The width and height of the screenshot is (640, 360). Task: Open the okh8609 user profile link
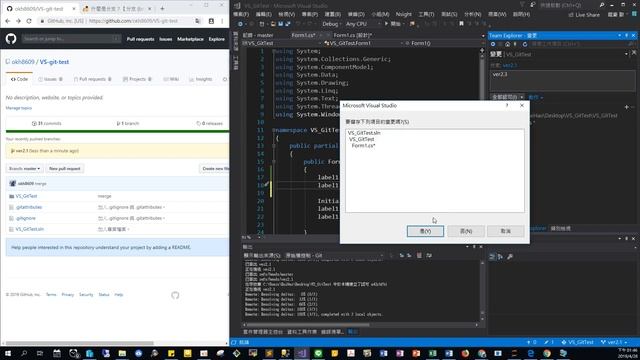pos(23,62)
